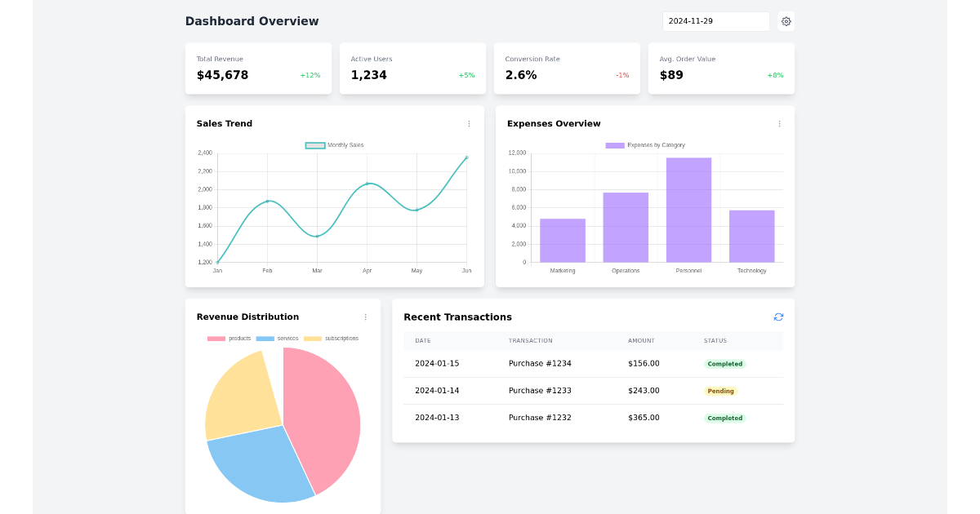980x514 pixels.
Task: Open the settings gear icon
Action: click(785, 20)
